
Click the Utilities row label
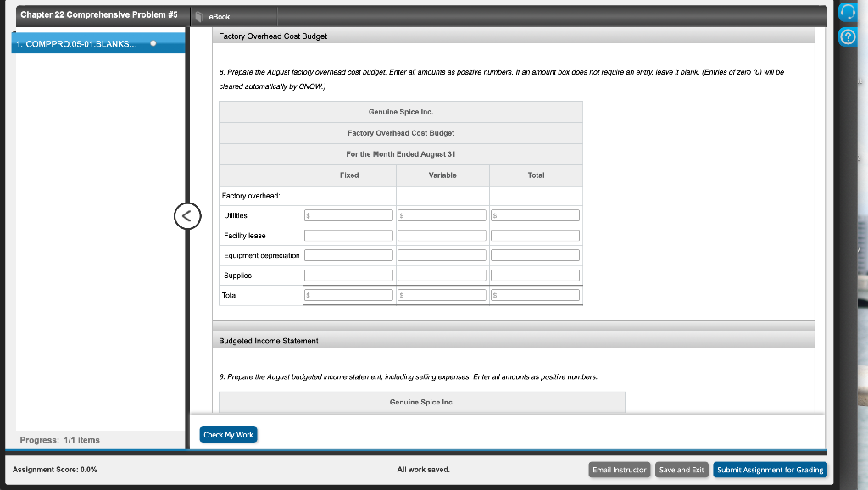tap(236, 216)
